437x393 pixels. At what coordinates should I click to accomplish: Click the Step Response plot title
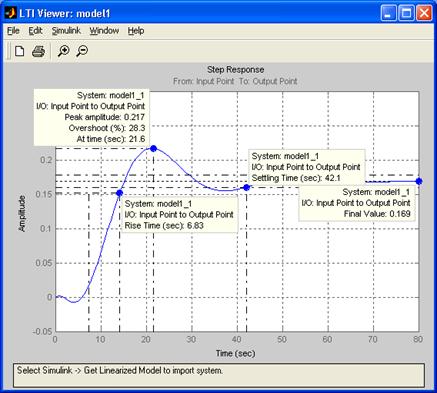(x=236, y=70)
